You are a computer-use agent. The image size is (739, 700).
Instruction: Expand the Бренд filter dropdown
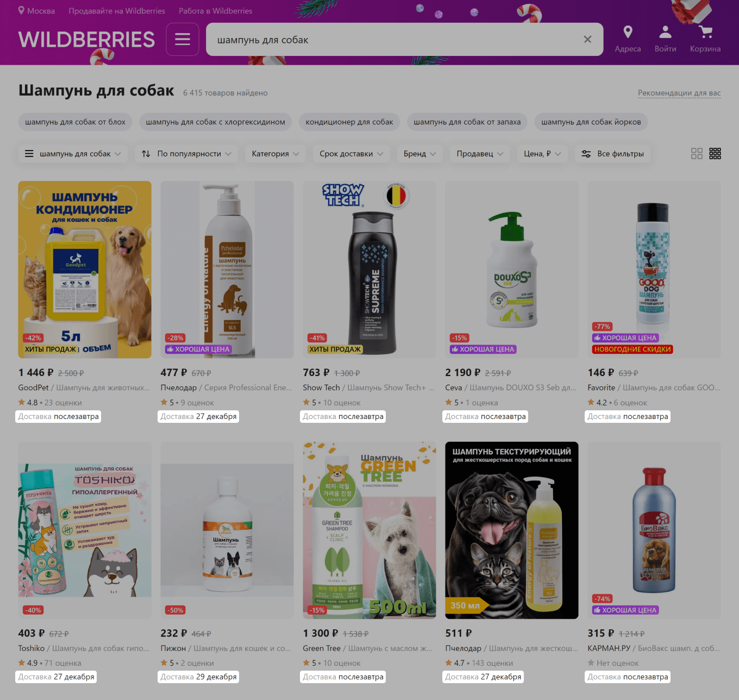click(419, 154)
